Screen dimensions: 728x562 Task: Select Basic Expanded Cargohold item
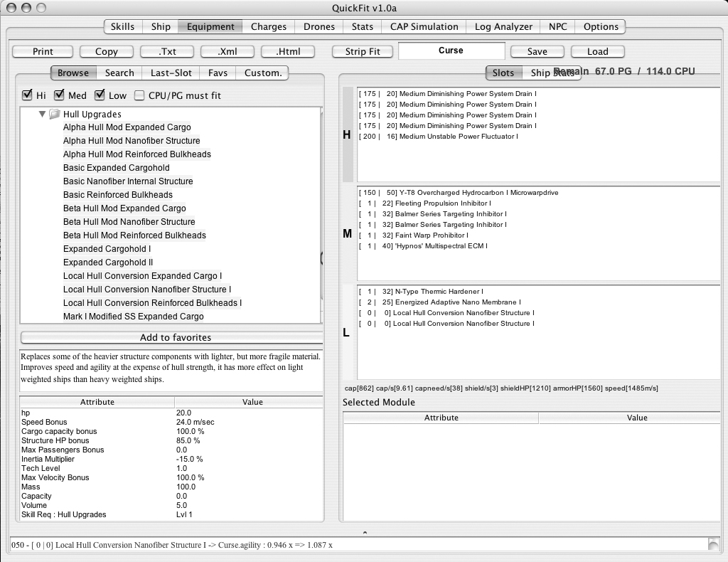point(116,168)
